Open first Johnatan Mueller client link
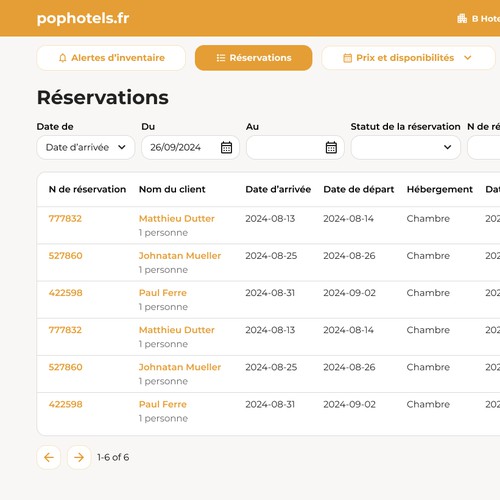This screenshot has width=500, height=500. point(180,256)
